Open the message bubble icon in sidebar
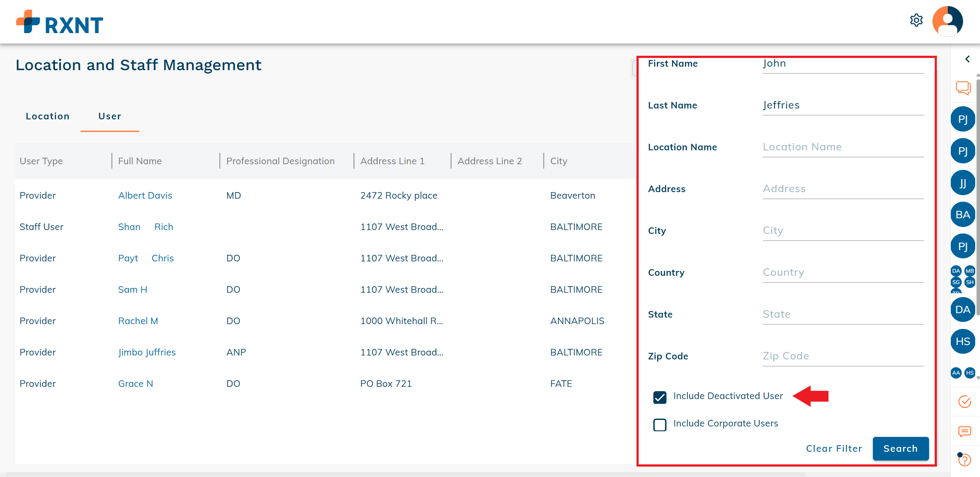The width and height of the screenshot is (980, 477). coord(965,431)
